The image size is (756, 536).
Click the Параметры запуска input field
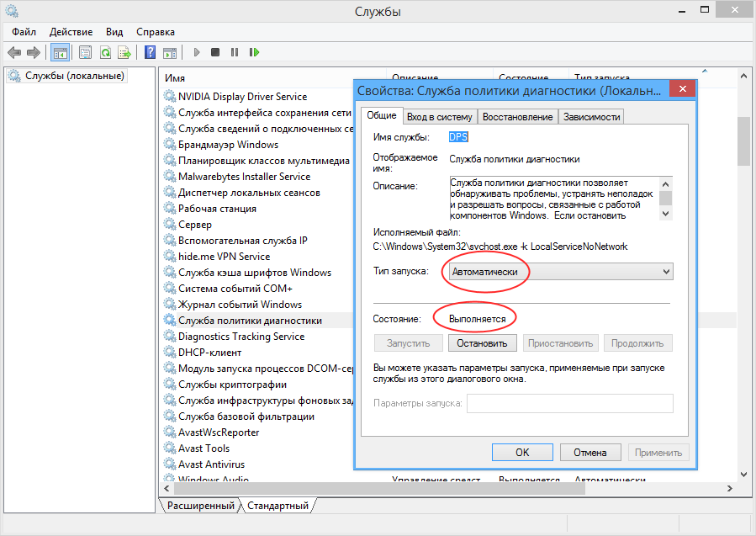(570, 403)
